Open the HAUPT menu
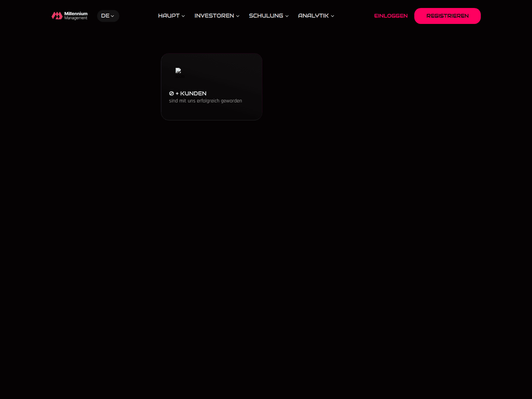 click(x=172, y=16)
